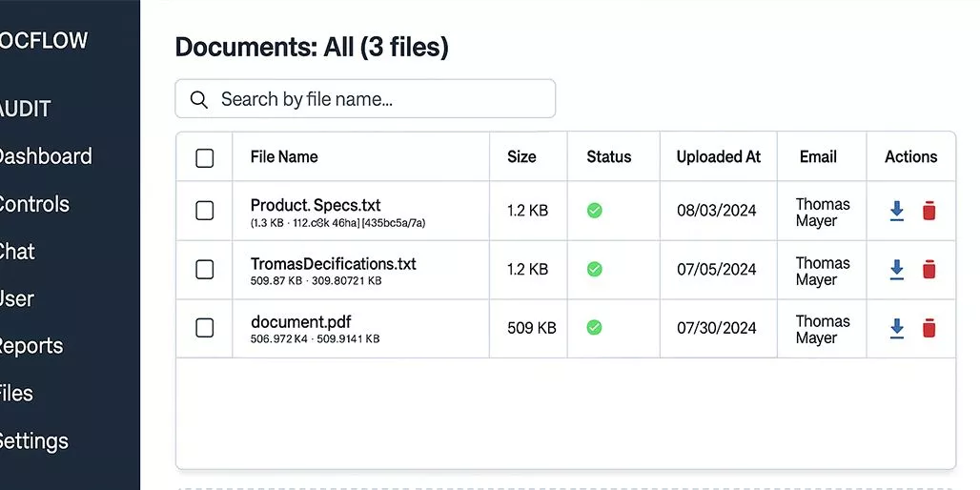Delete document.pdf with the red trash icon
The width and height of the screenshot is (980, 490).
point(929,328)
